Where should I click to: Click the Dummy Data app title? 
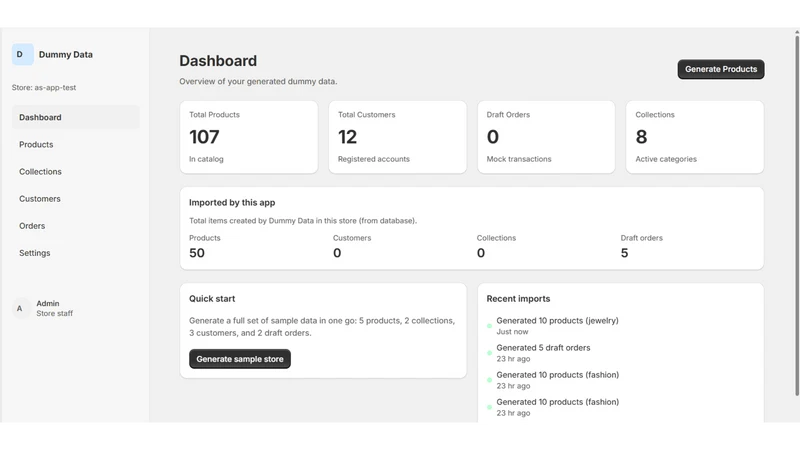66,55
